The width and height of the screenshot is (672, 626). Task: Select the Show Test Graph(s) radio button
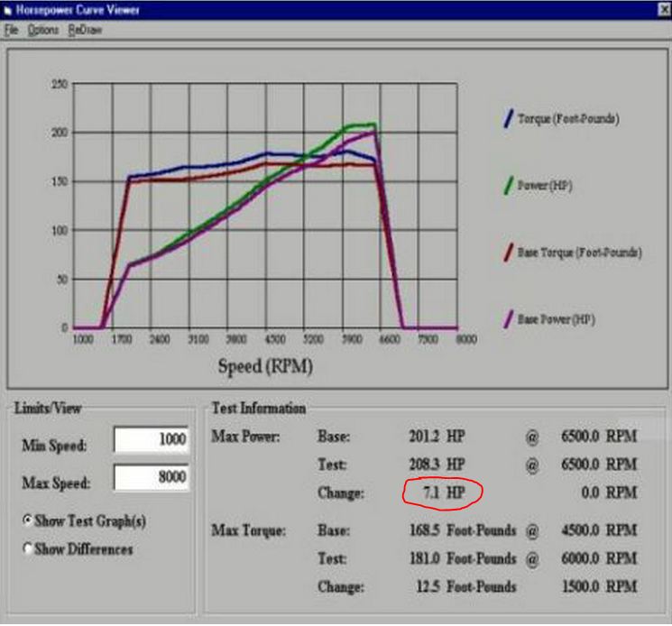pyautogui.click(x=28, y=520)
